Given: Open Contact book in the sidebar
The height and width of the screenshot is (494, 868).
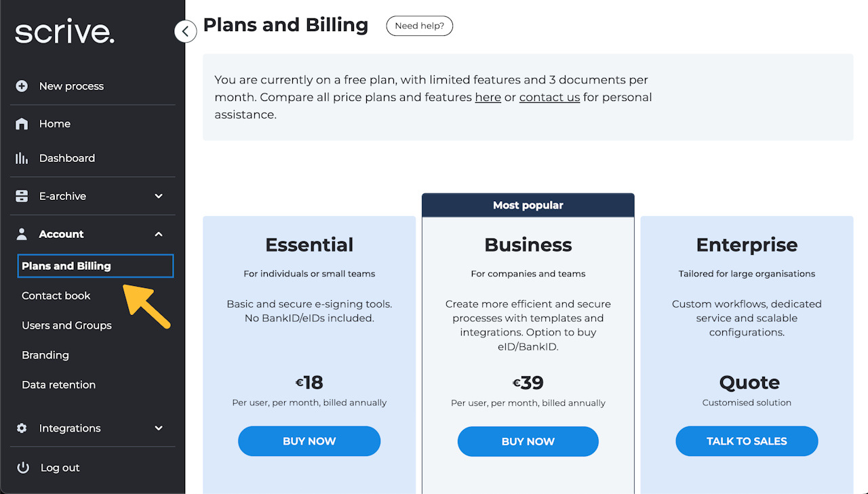Looking at the screenshot, I should point(56,295).
